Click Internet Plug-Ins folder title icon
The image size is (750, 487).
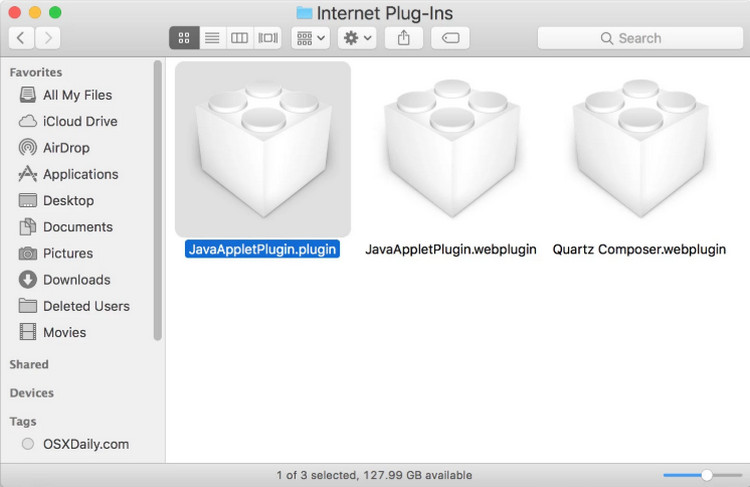pos(304,13)
